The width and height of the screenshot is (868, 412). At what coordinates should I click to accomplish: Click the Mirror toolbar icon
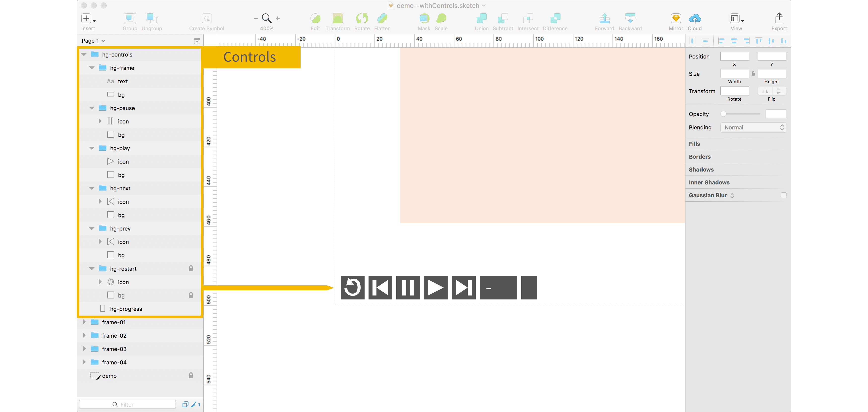tap(676, 18)
